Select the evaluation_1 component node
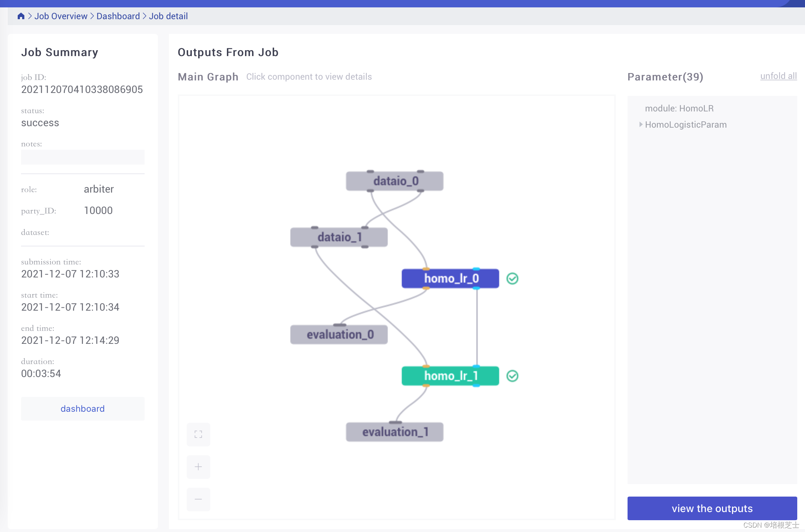 tap(394, 432)
